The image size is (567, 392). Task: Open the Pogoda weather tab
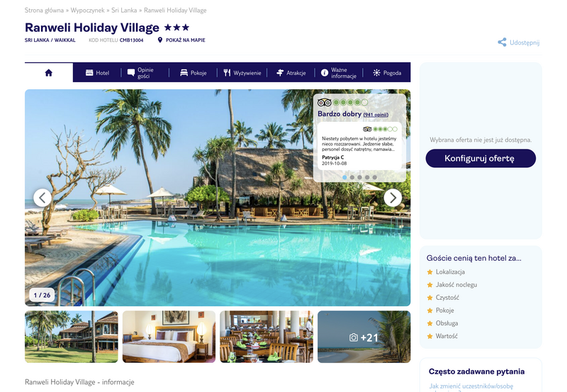coord(387,73)
